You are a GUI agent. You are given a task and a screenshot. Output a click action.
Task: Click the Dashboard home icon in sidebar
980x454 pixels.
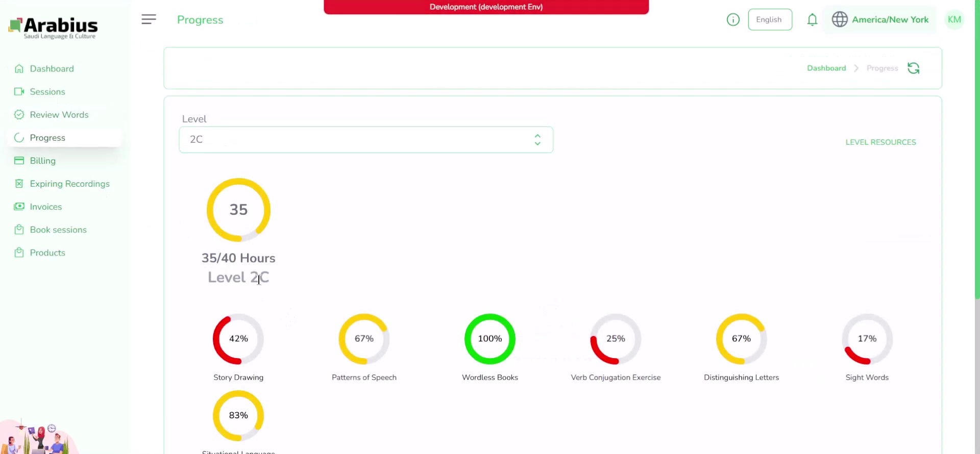click(19, 69)
